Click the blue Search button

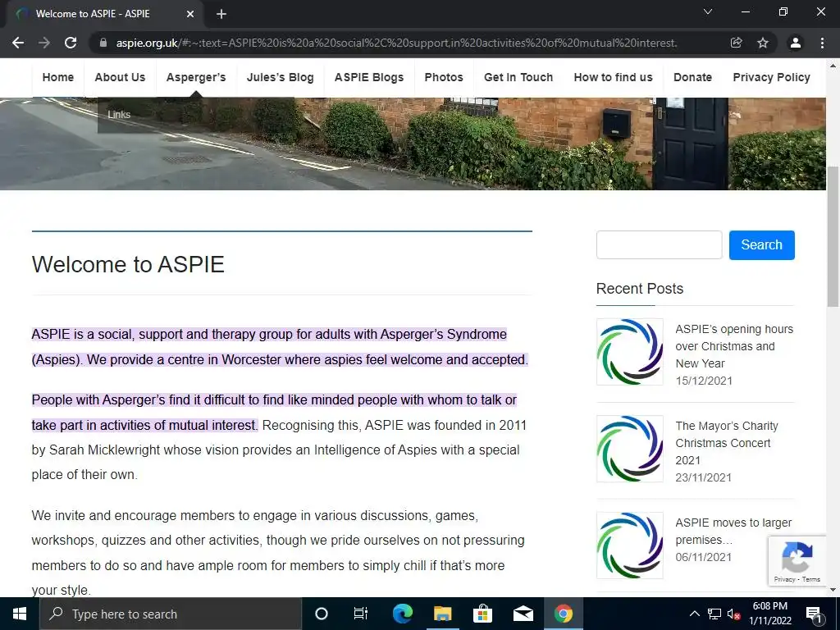762,244
